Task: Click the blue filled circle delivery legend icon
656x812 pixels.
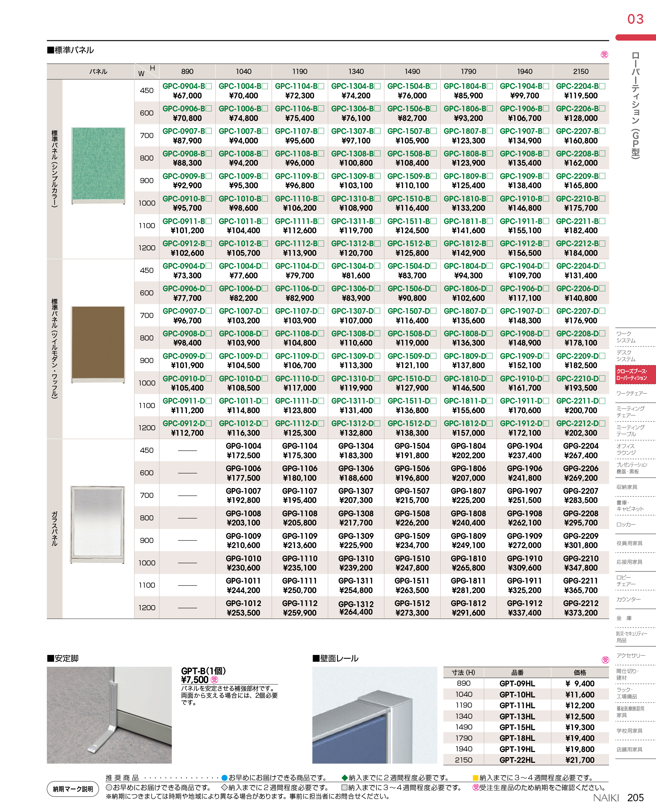Action: coord(224,778)
